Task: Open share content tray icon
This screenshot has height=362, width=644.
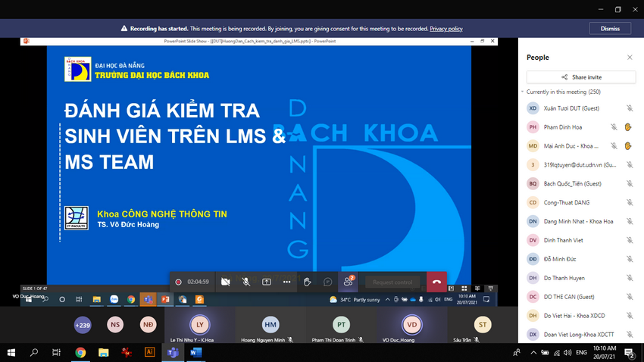Action: (x=267, y=282)
